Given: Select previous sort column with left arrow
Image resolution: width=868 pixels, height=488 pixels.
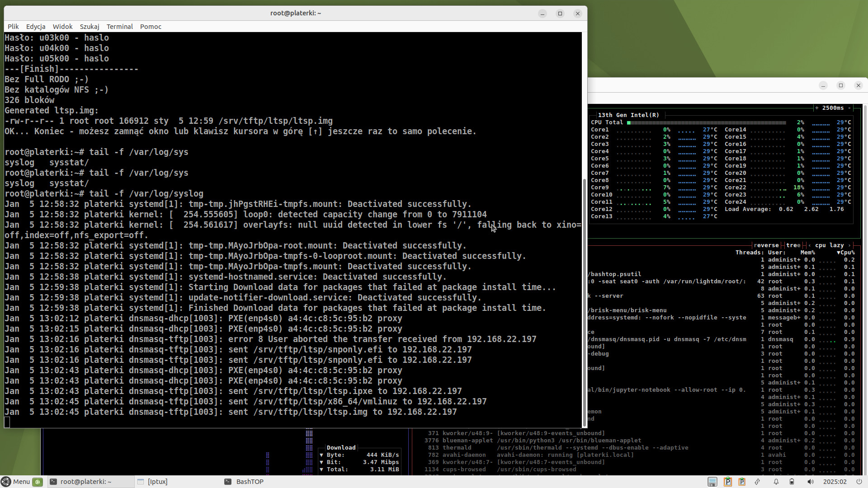Looking at the screenshot, I should click(809, 245).
